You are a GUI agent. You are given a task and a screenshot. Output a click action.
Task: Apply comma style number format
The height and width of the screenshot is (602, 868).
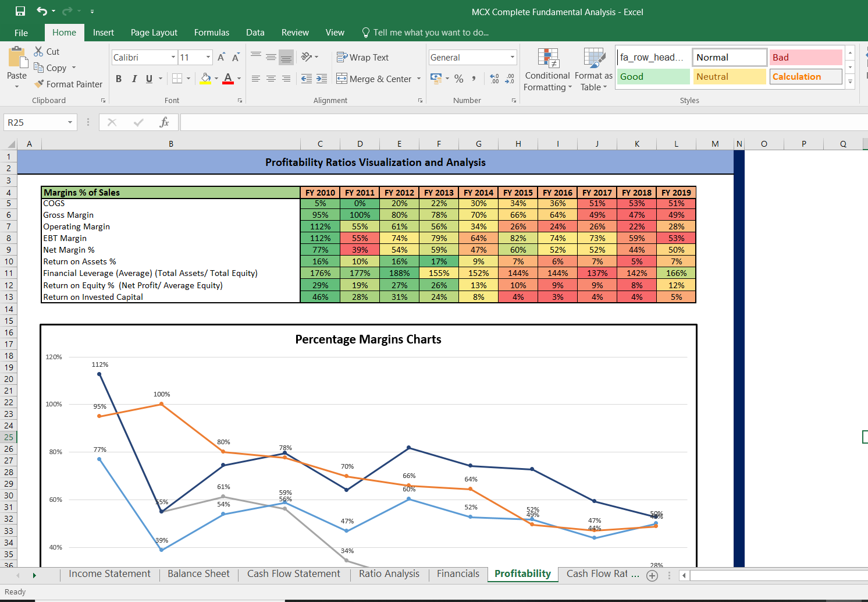pyautogui.click(x=474, y=79)
